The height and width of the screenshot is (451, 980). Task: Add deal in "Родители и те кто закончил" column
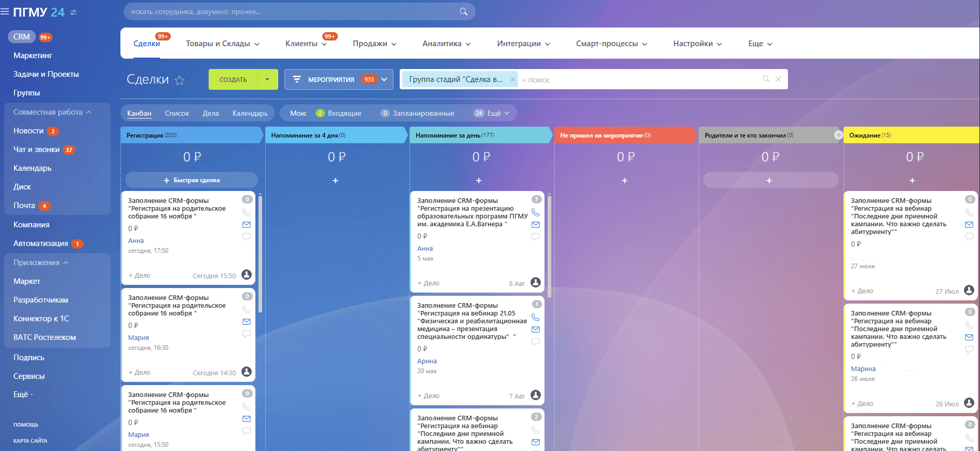click(x=770, y=180)
